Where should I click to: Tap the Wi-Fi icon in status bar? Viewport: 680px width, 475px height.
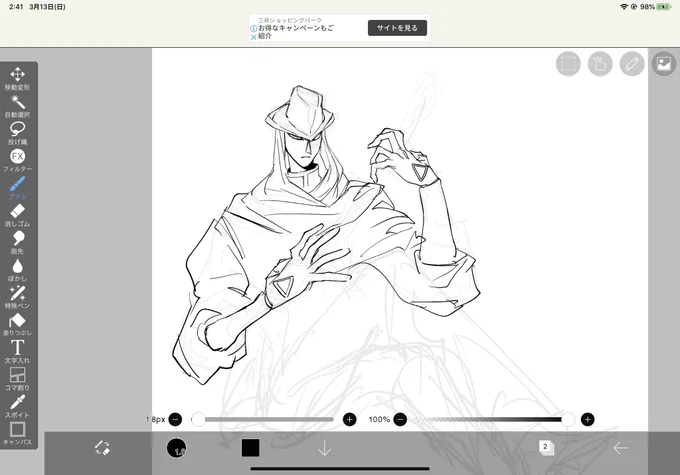point(624,7)
